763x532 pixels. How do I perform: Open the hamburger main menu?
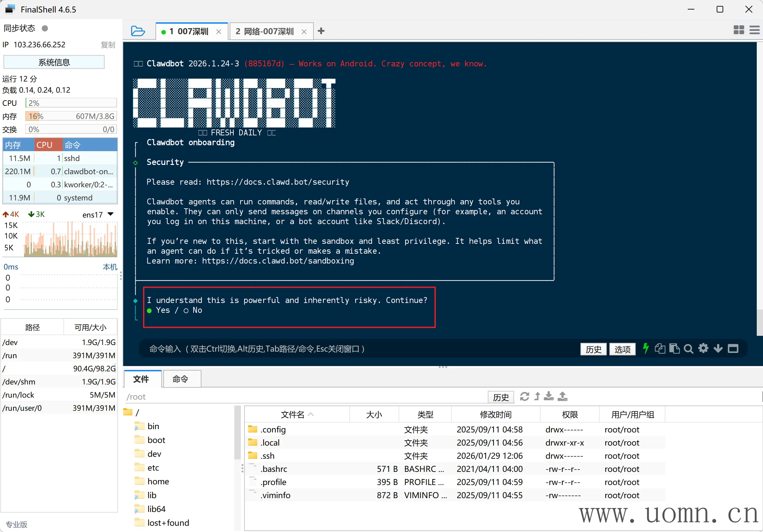pos(754,30)
